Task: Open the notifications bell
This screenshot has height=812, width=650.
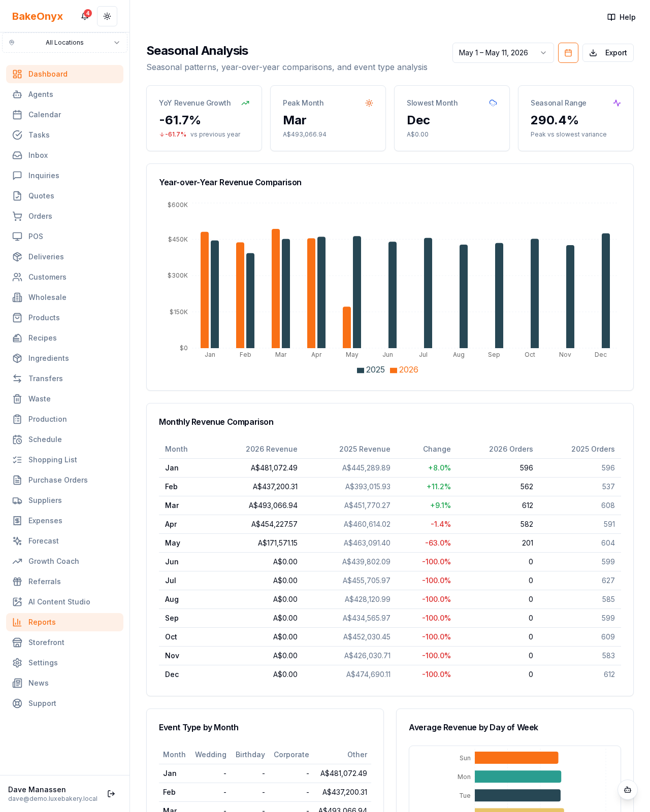Action: pos(85,16)
